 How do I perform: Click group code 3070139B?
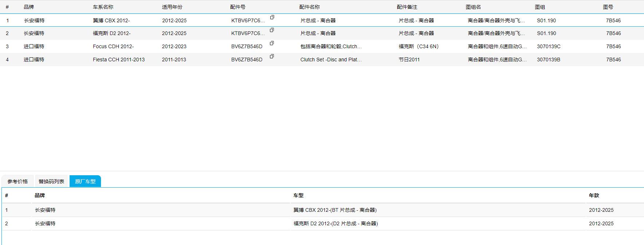[549, 60]
